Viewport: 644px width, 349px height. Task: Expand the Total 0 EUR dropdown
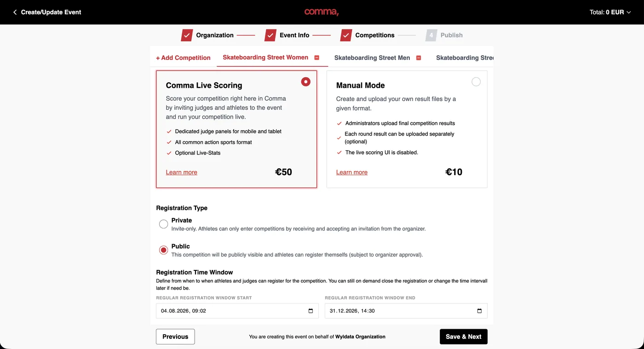click(x=610, y=12)
